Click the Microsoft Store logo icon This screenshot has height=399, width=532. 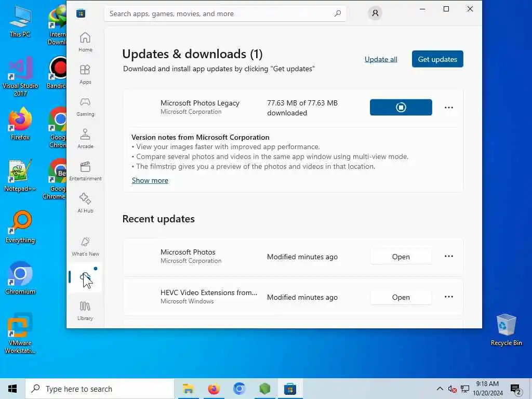[x=81, y=14]
